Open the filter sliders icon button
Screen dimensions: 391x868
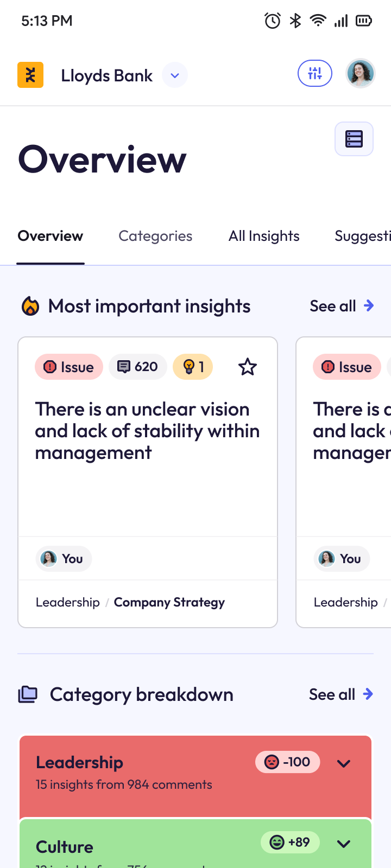(x=315, y=73)
